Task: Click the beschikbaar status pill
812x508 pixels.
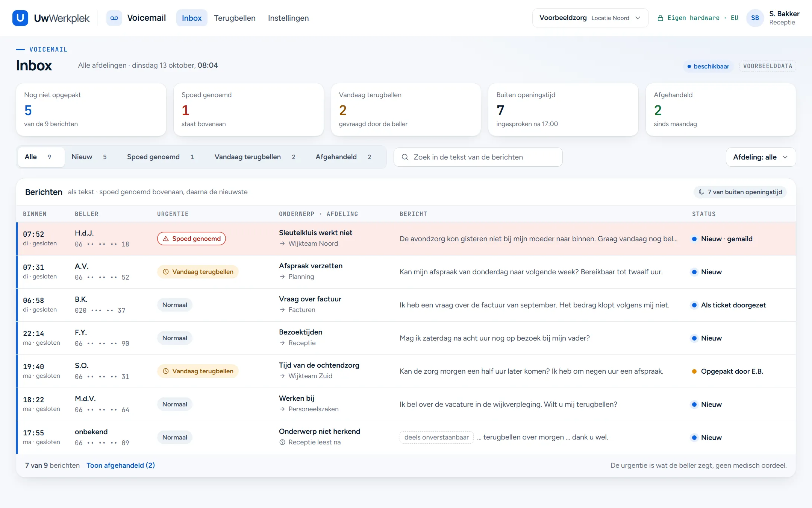Action: pyautogui.click(x=708, y=66)
